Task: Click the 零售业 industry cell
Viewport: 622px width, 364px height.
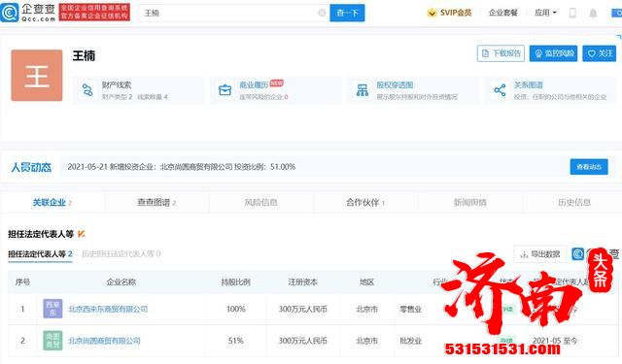Action: coord(410,309)
